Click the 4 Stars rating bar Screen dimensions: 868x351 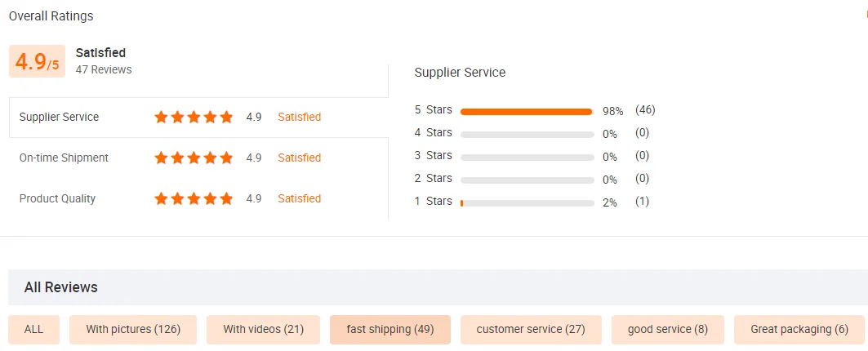(527, 134)
